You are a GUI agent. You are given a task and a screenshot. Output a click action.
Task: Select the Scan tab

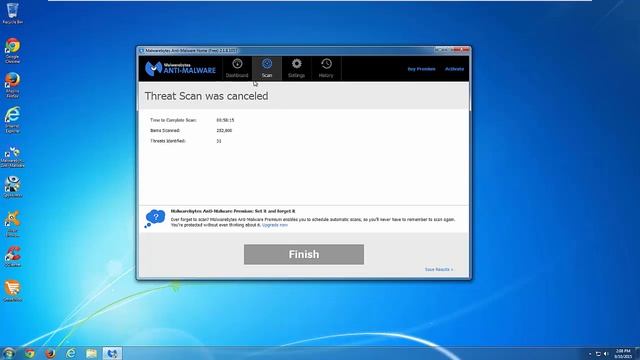tap(267, 68)
